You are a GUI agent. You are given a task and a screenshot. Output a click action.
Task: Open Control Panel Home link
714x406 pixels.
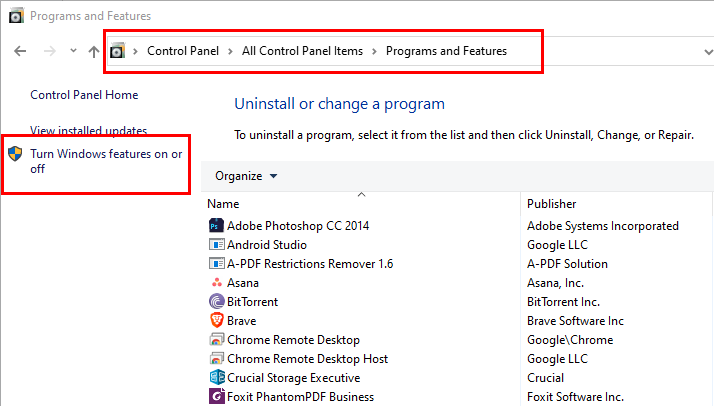tap(84, 95)
